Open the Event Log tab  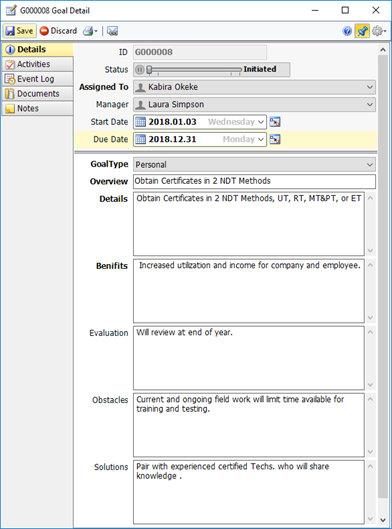click(37, 79)
